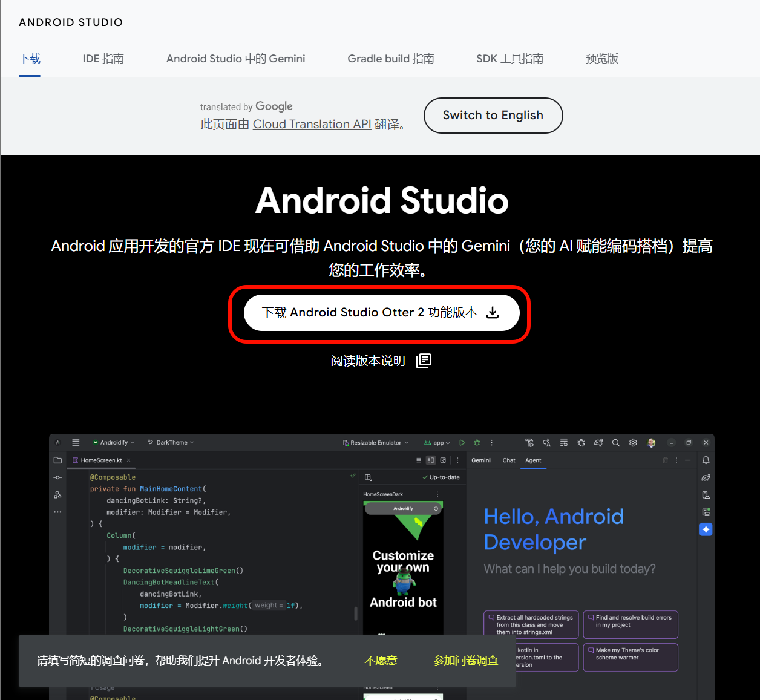Screen dimensions: 760x700
Task: Click the Running Devices icon on right sidebar
Action: pos(706,512)
